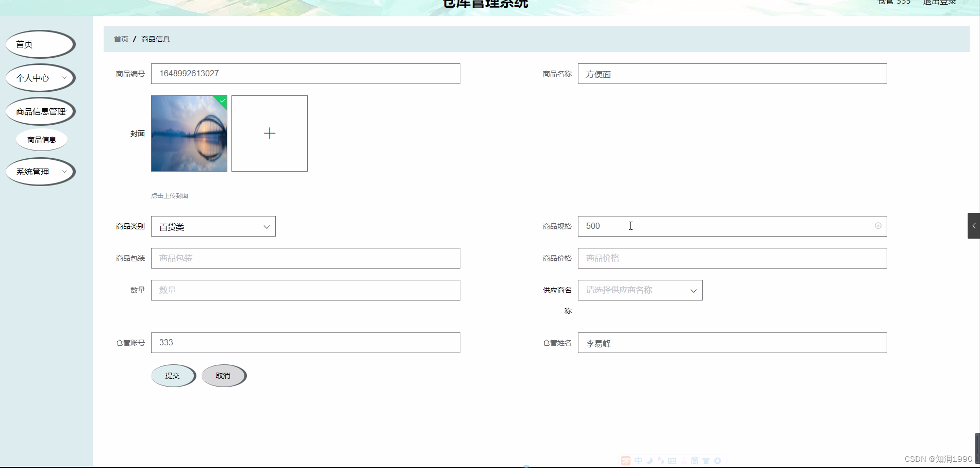This screenshot has width=980, height=468.
Task: Focus the 仓管账号 field showing 333
Action: [x=306, y=343]
